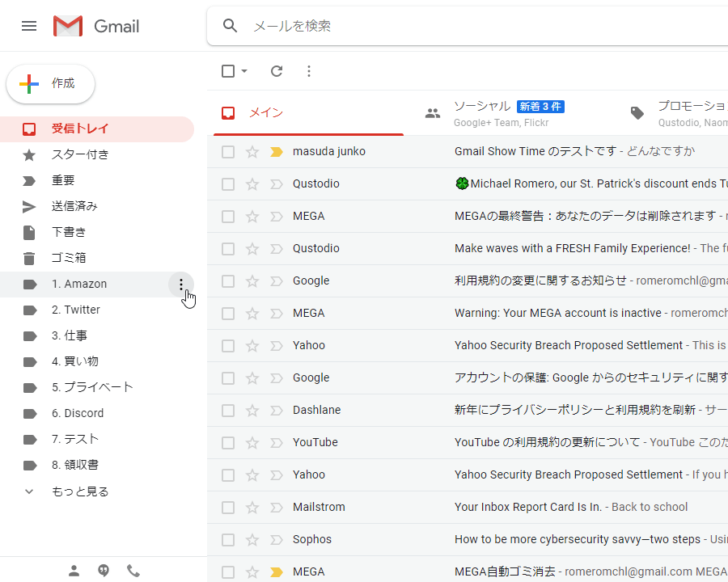The height and width of the screenshot is (582, 728).
Task: Click 作成 to compose a new email
Action: pos(51,84)
